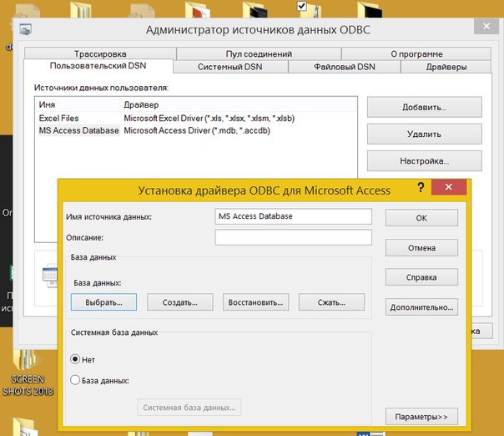Image resolution: width=504 pixels, height=436 pixels.
Task: Click Microsoft Excel Driver entry text
Action: point(209,118)
